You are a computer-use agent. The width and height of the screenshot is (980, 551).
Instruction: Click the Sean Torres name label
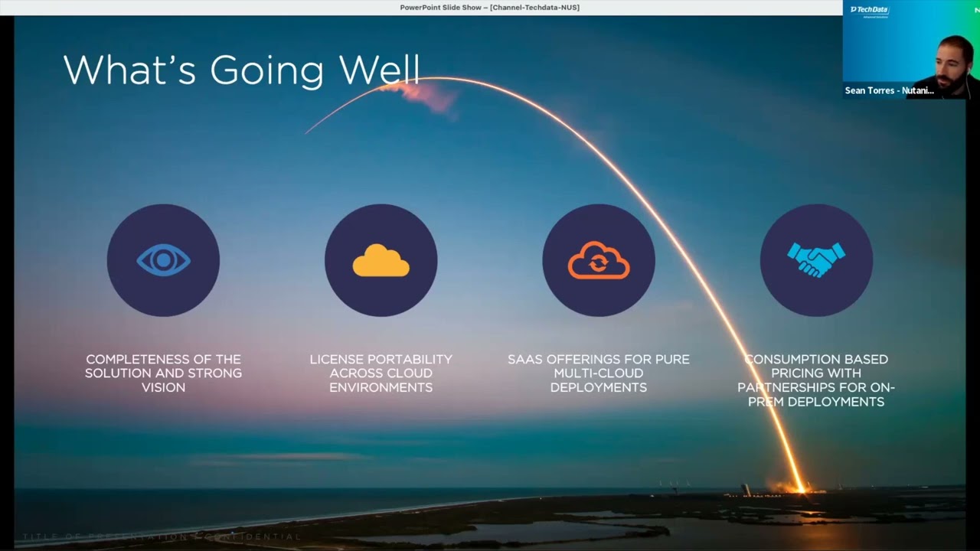pyautogui.click(x=889, y=90)
